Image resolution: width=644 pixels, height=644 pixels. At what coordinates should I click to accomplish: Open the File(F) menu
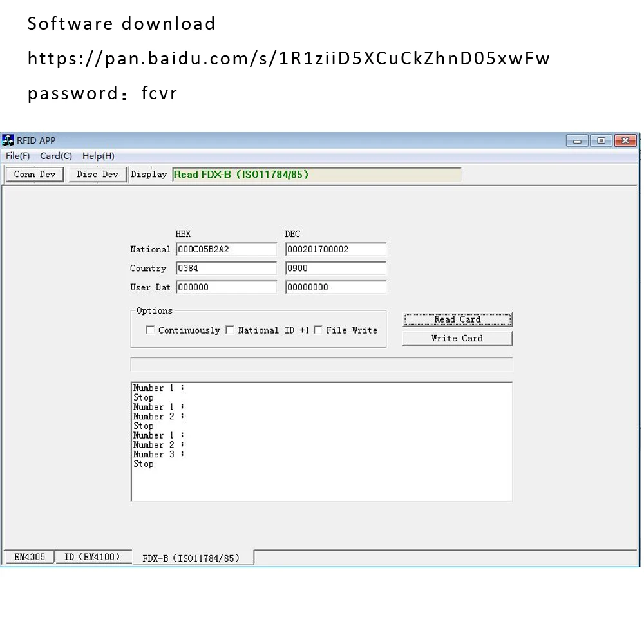pos(17,156)
